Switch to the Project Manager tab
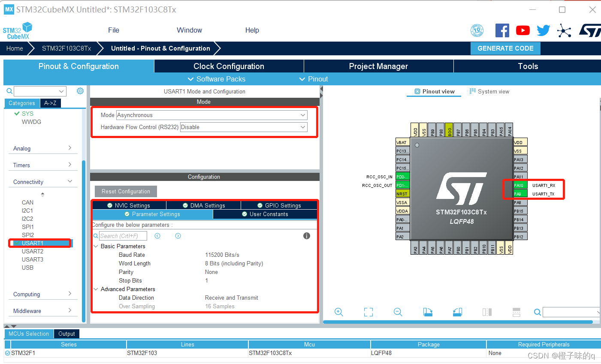This screenshot has width=601, height=364. [378, 66]
